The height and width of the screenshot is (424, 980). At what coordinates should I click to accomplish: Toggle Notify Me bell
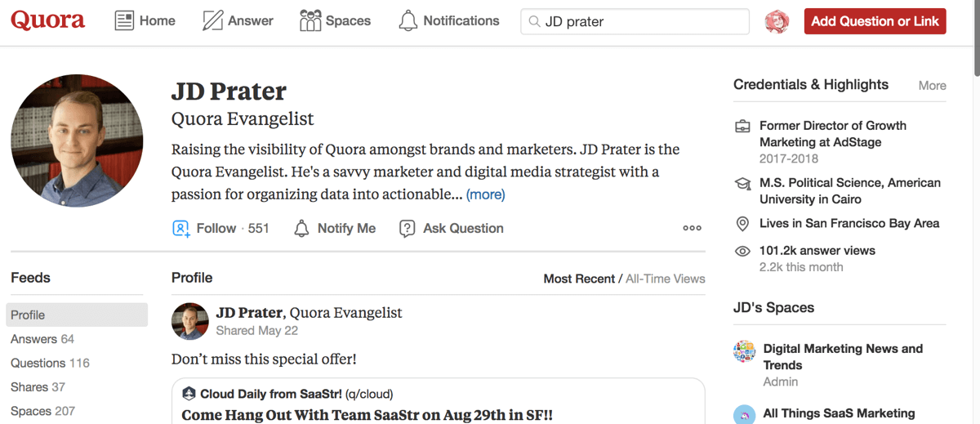(302, 229)
